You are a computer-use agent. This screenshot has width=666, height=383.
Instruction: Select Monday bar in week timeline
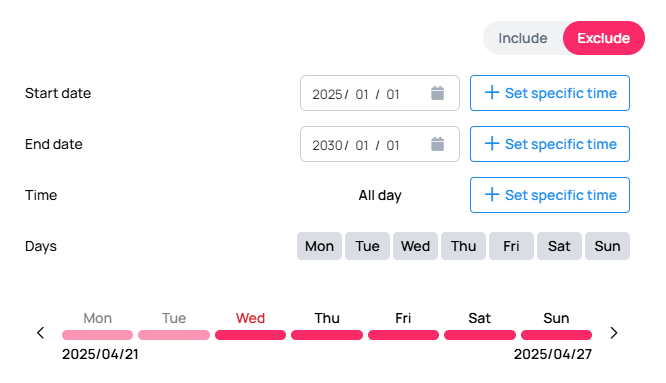[97, 335]
